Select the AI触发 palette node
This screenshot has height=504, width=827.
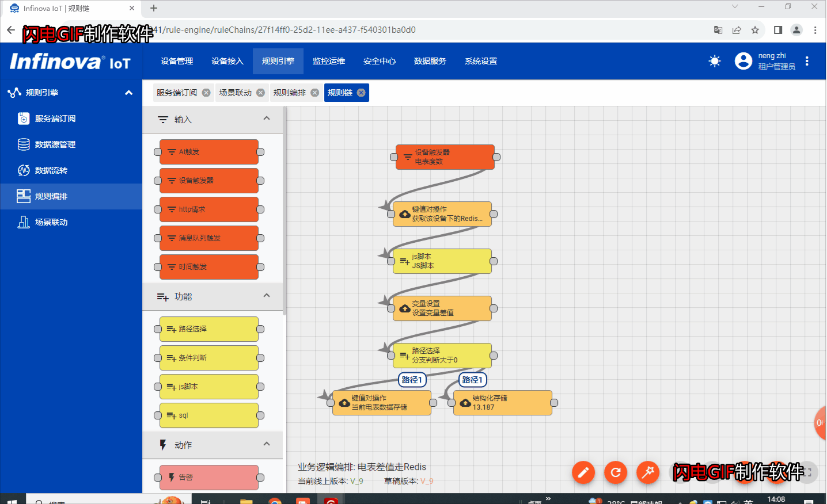(x=209, y=152)
